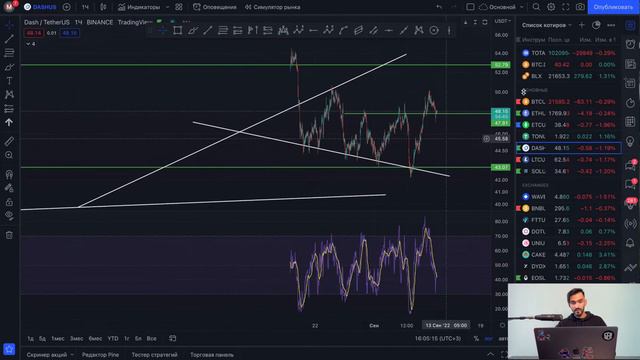Select the CAKE row in watchlist
640x360 pixels.
[569, 255]
